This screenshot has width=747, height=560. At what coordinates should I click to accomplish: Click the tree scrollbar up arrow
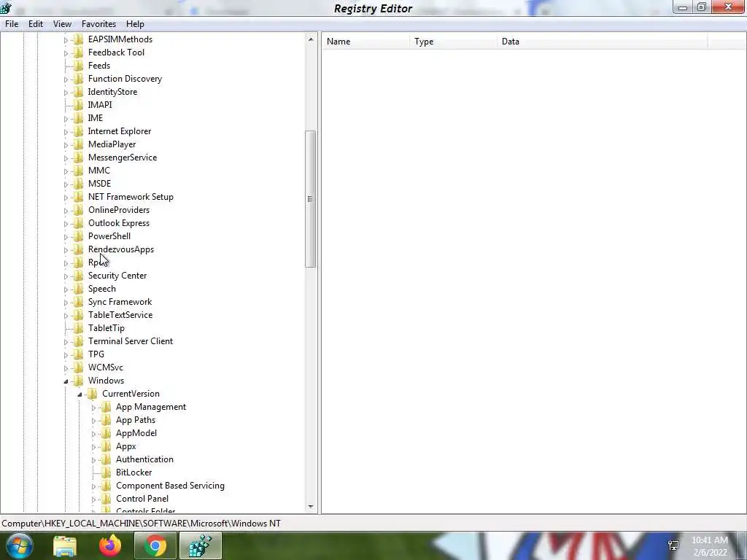click(x=311, y=39)
